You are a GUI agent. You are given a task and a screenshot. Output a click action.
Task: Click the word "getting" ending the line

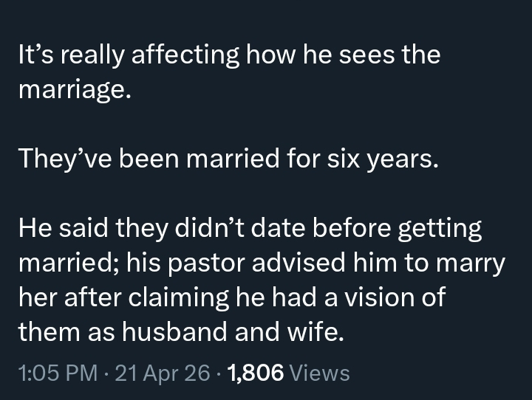click(440, 227)
